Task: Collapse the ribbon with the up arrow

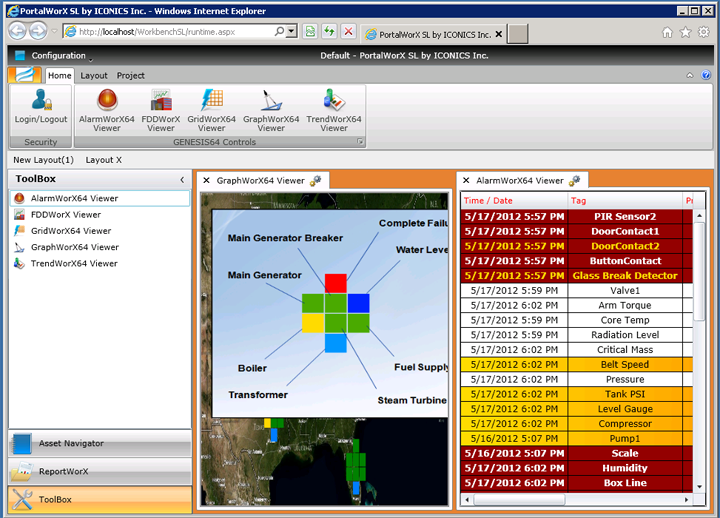Action: pyautogui.click(x=690, y=75)
